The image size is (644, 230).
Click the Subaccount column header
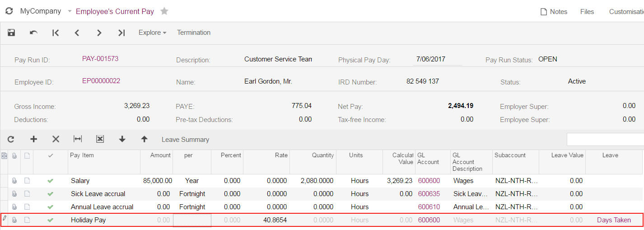[x=515, y=162]
